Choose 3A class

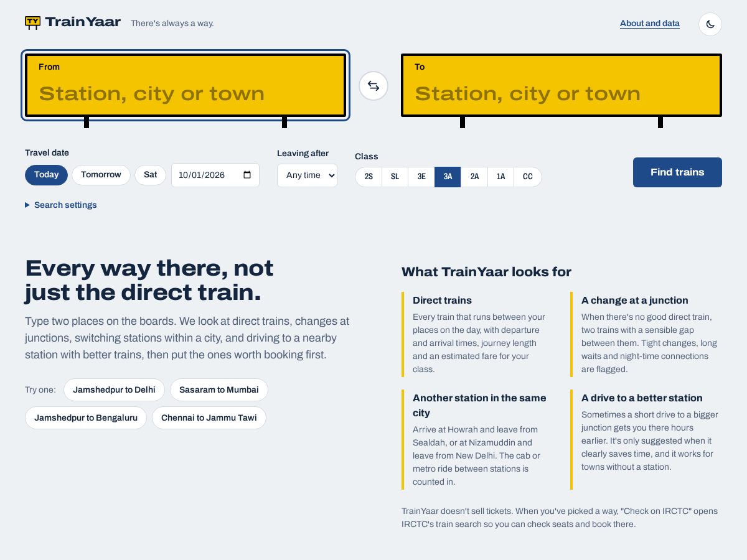448,177
